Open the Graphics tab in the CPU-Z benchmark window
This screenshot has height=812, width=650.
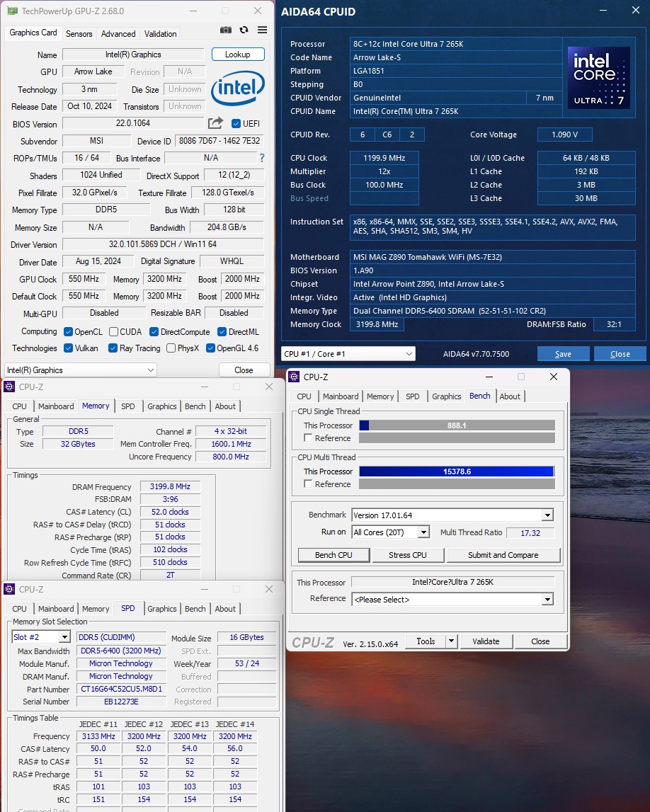coord(447,396)
